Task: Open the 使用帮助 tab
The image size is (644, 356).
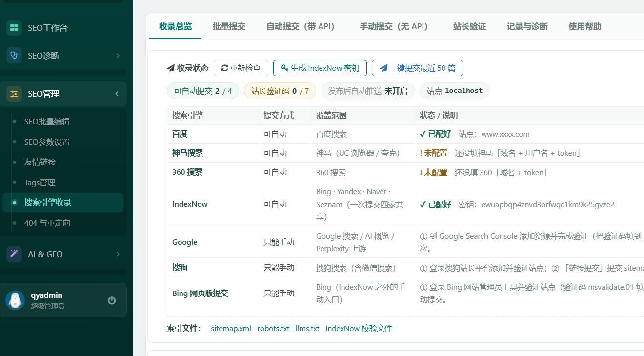Action: tap(585, 26)
